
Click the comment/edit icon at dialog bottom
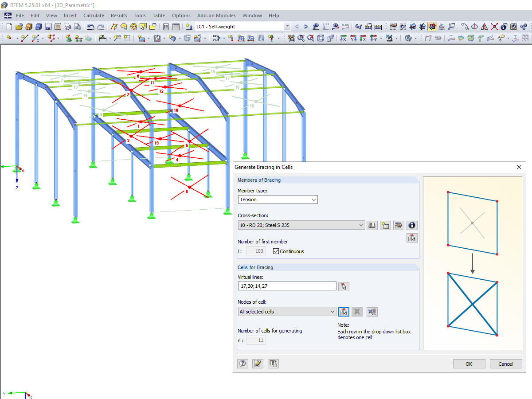(x=258, y=364)
